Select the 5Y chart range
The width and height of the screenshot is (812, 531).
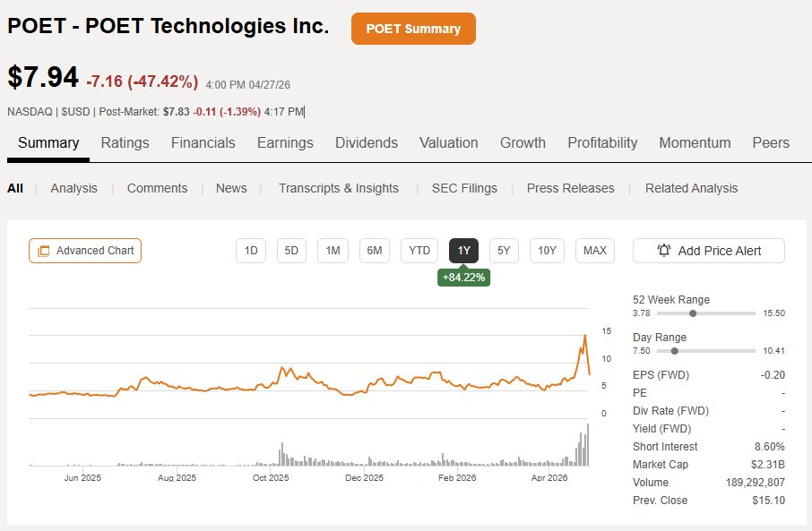(504, 251)
